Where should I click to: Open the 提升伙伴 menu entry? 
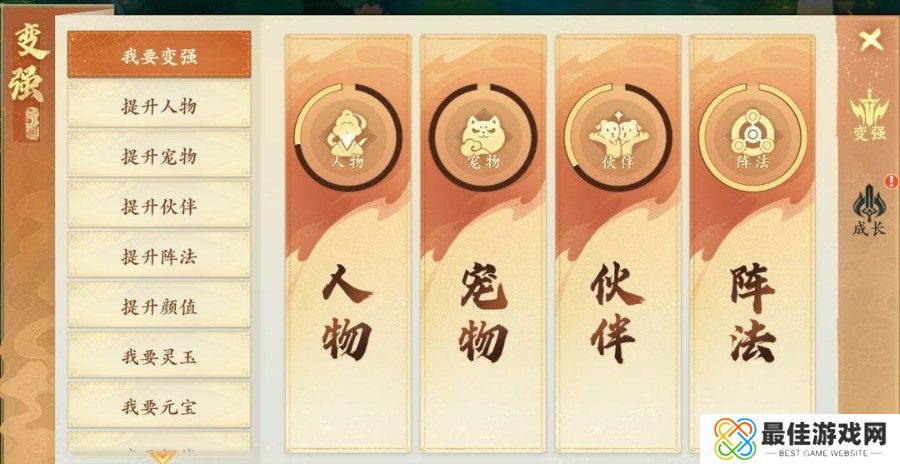(159, 205)
